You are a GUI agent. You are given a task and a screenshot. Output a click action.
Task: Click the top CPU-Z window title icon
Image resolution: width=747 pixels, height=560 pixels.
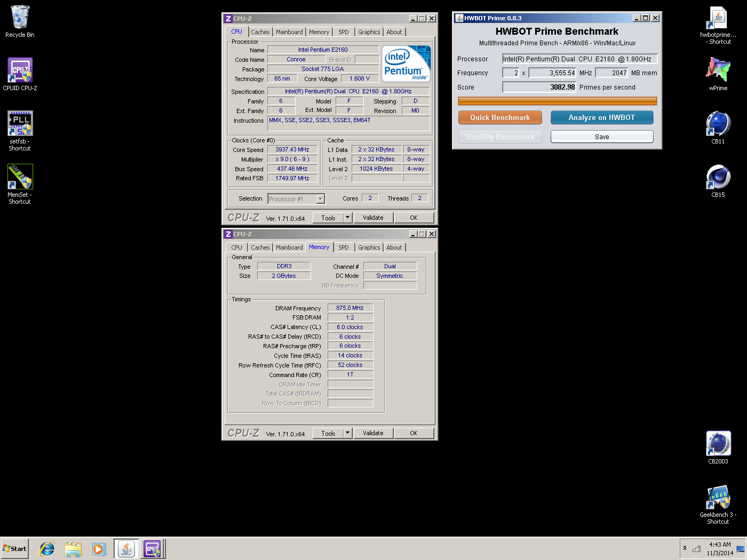coord(228,19)
